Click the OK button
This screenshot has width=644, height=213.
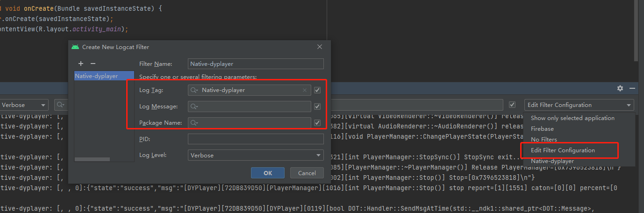268,173
